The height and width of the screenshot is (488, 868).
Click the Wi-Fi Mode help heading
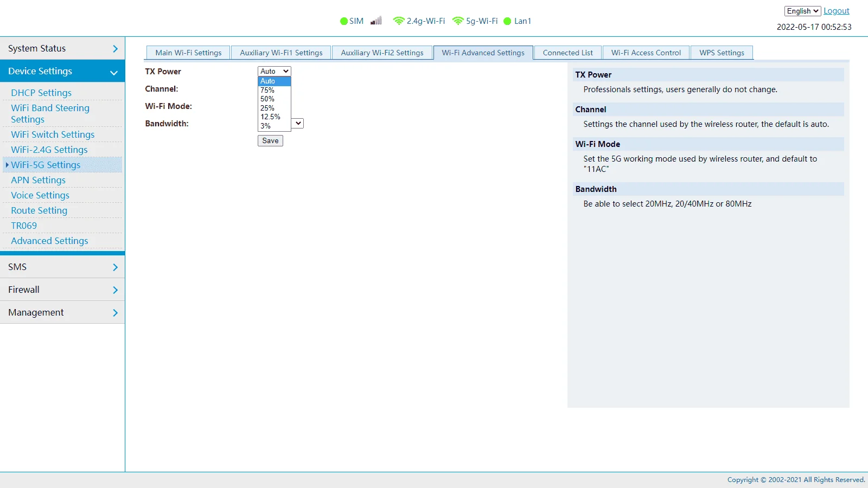pyautogui.click(x=598, y=144)
